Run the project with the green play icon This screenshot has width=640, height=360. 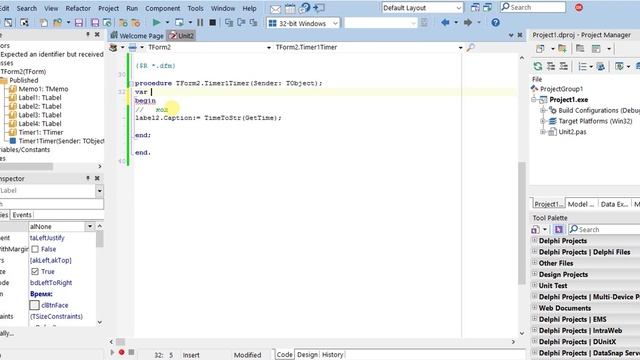(156, 23)
